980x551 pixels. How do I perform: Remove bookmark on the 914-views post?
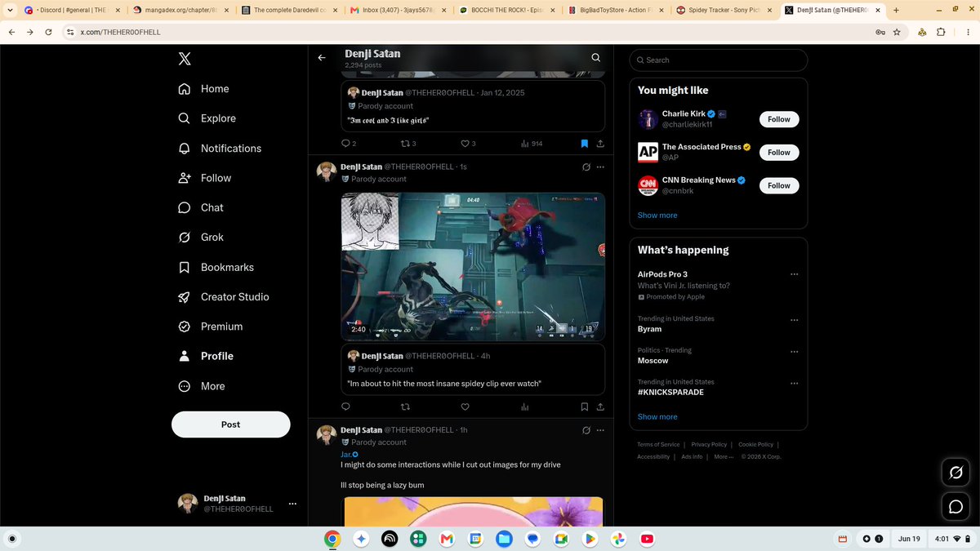point(584,144)
